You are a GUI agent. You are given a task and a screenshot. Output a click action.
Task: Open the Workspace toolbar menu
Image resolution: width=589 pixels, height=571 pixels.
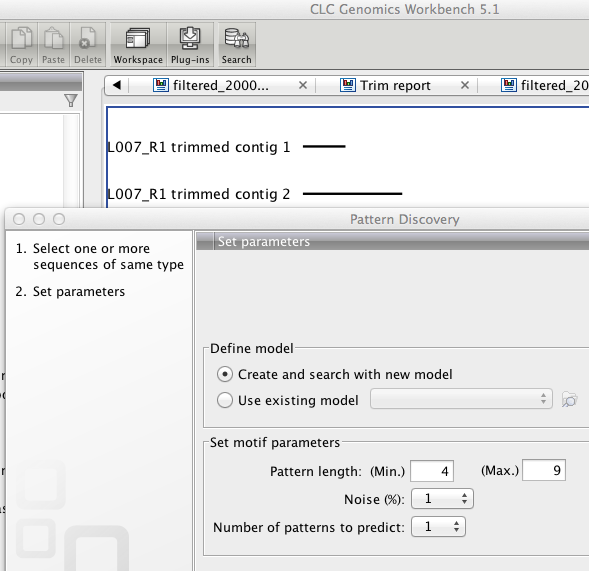138,45
